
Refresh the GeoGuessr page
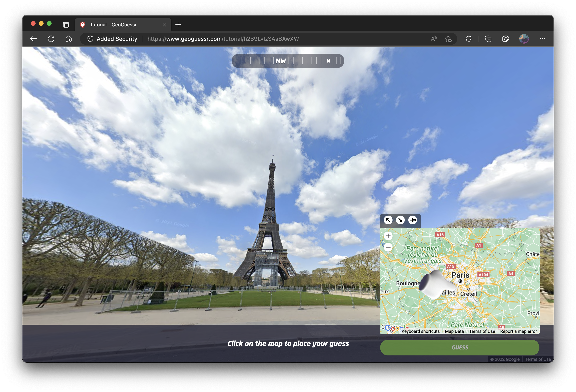[51, 39]
